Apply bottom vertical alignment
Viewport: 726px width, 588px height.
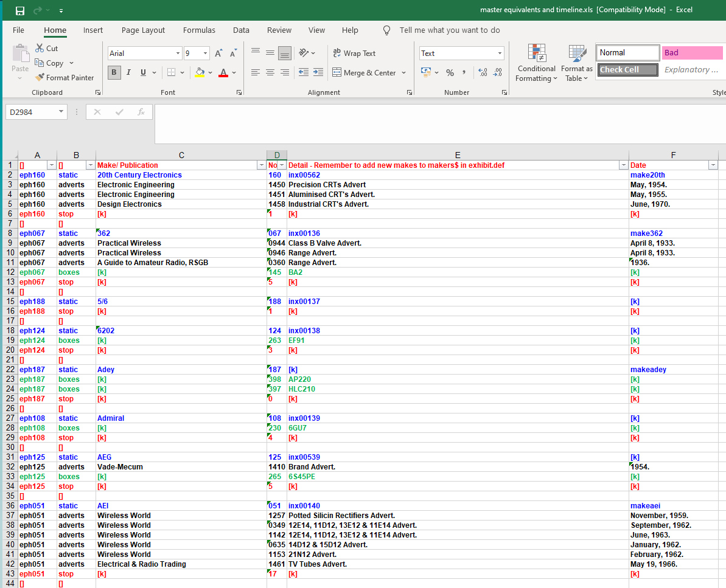(x=285, y=53)
